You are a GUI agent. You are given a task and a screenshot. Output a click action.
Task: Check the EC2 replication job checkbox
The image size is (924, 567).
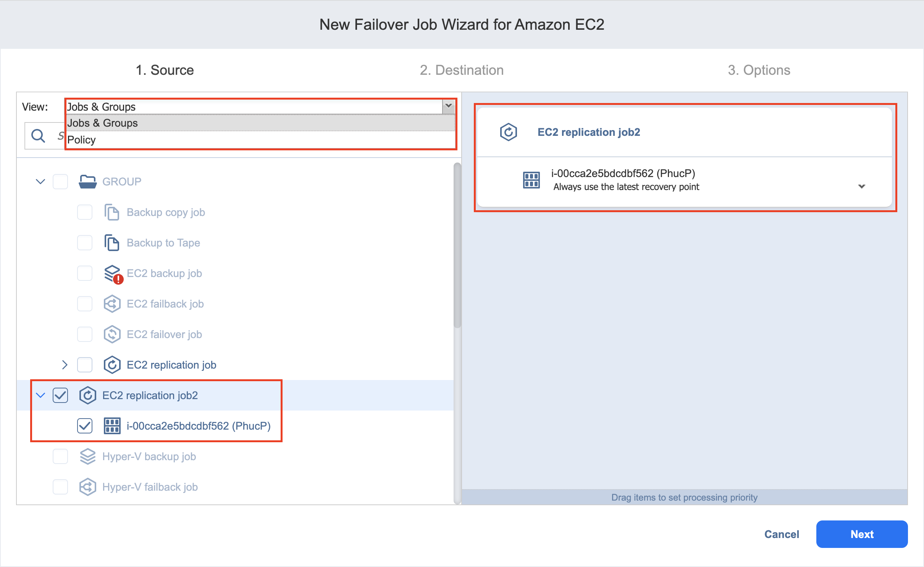pyautogui.click(x=85, y=365)
